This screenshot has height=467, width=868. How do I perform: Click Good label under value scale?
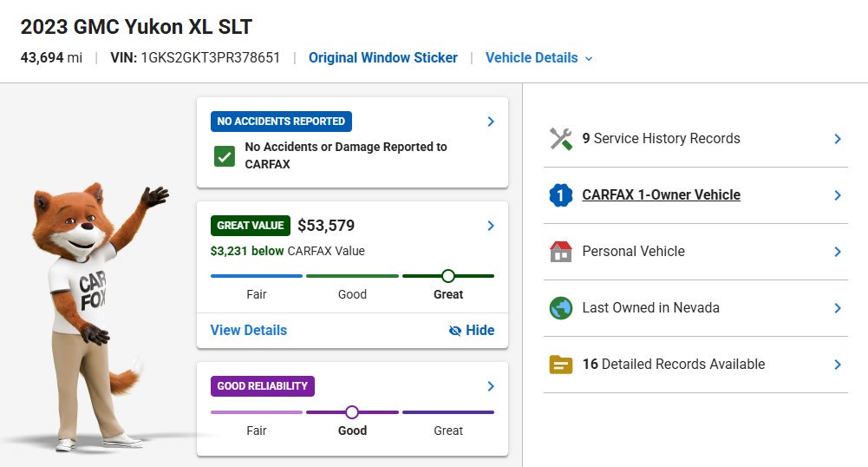[352, 295]
